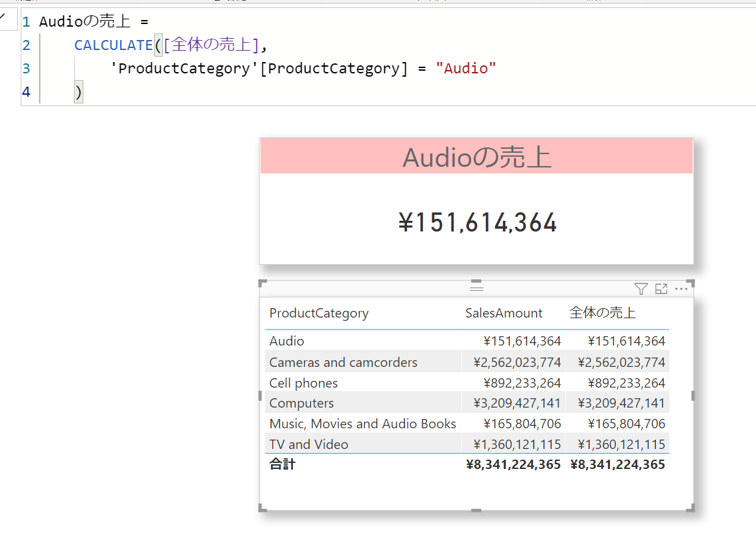
Task: Click SalesAmount value ¥2,562,023,774
Action: pos(517,362)
